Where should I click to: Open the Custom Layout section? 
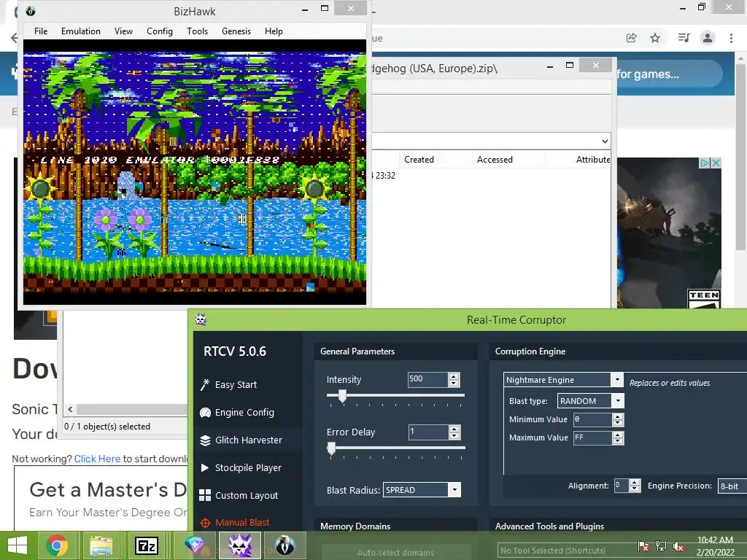point(239,495)
